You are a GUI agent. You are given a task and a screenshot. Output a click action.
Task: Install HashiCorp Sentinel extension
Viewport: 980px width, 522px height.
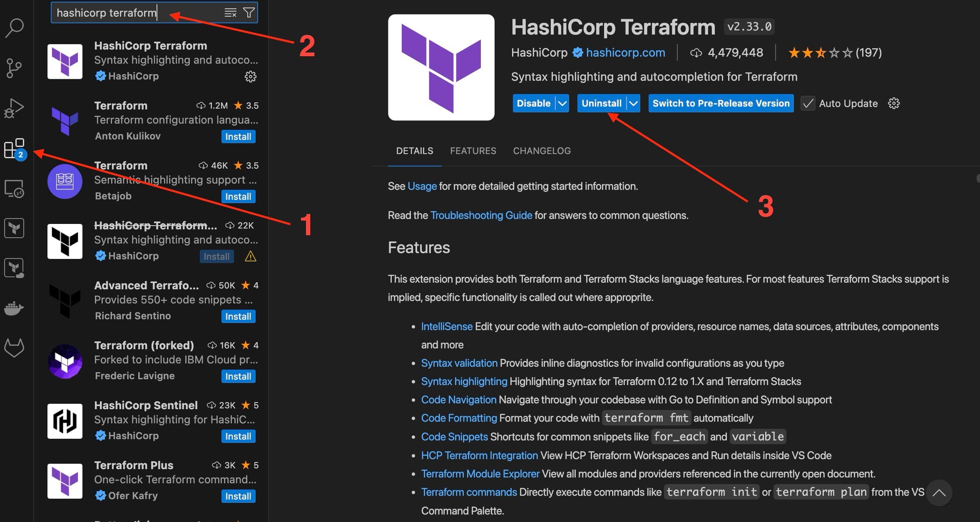(238, 436)
